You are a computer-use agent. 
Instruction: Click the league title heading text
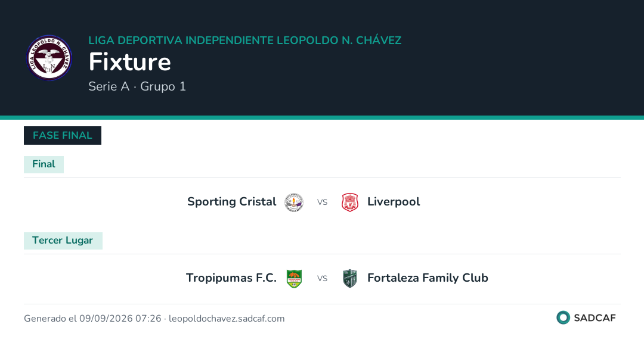tap(245, 40)
